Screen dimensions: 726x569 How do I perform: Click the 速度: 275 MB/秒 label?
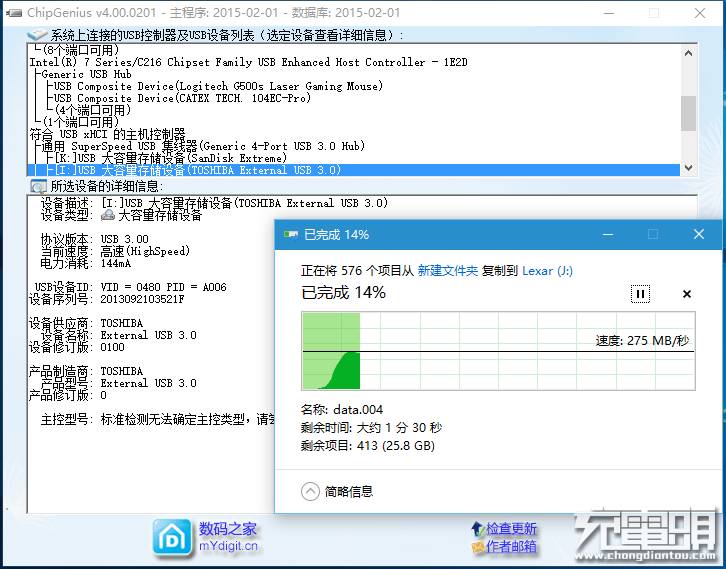coord(642,341)
